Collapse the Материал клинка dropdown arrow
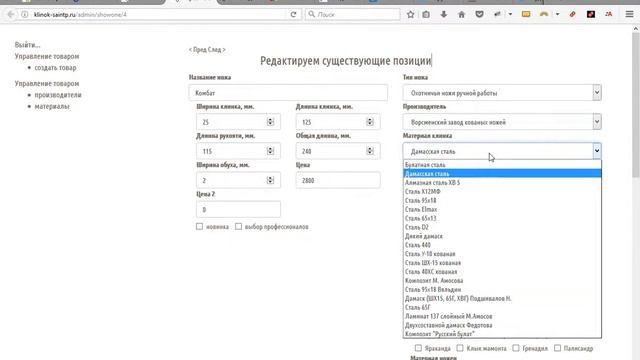The height and width of the screenshot is (360, 640). click(597, 151)
